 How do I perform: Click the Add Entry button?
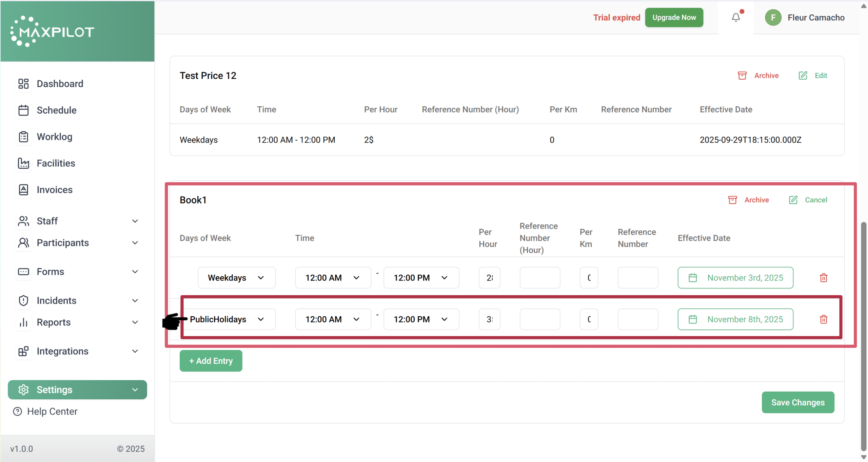211,361
